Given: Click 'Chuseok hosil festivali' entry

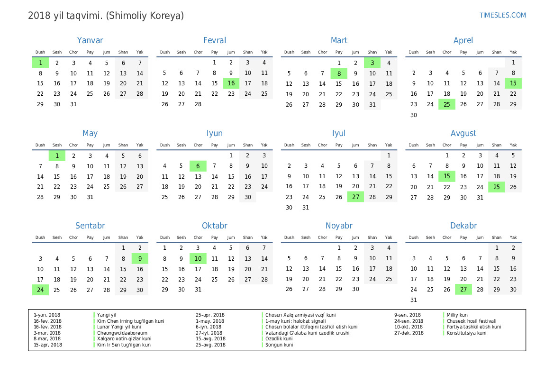Looking at the screenshot, I should pos(472,321).
